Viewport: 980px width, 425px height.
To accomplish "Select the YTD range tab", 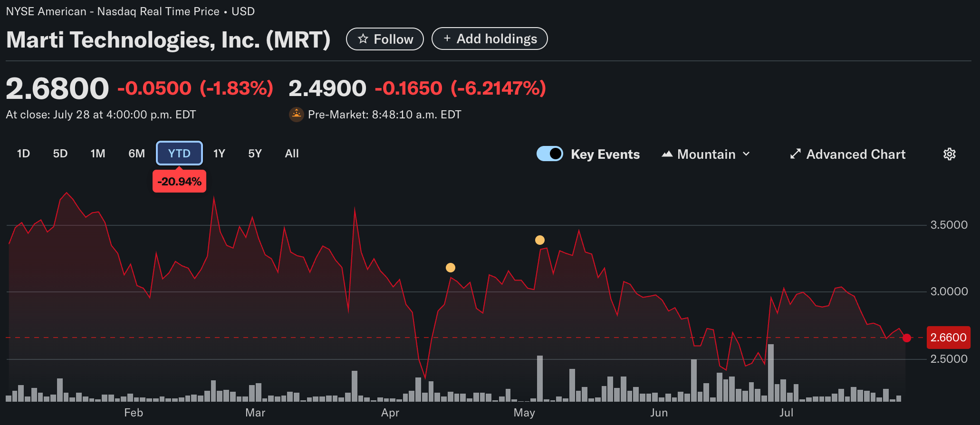I will coord(179,154).
